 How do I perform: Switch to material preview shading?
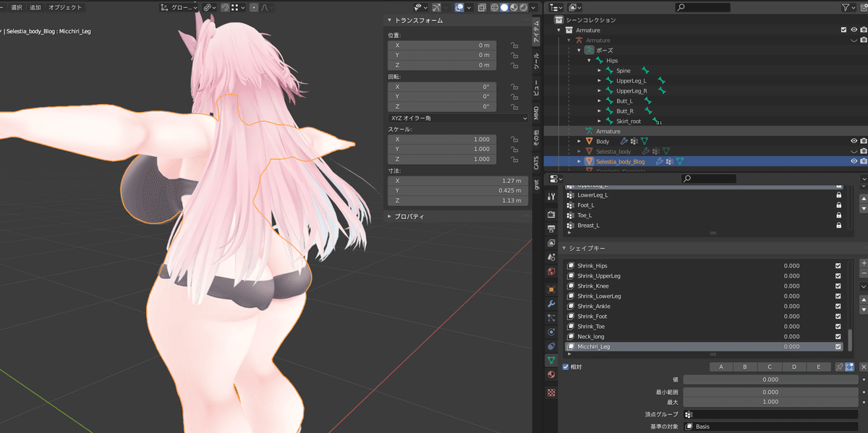(x=514, y=7)
